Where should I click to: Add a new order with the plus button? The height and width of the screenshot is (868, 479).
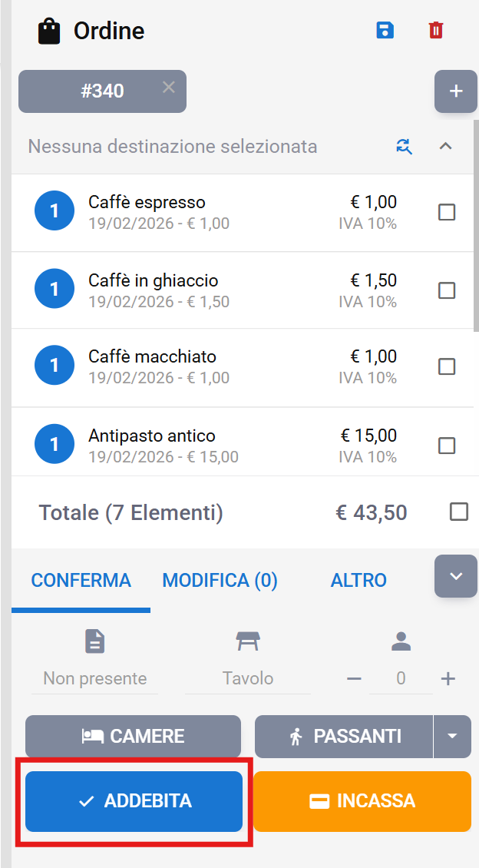tap(456, 91)
